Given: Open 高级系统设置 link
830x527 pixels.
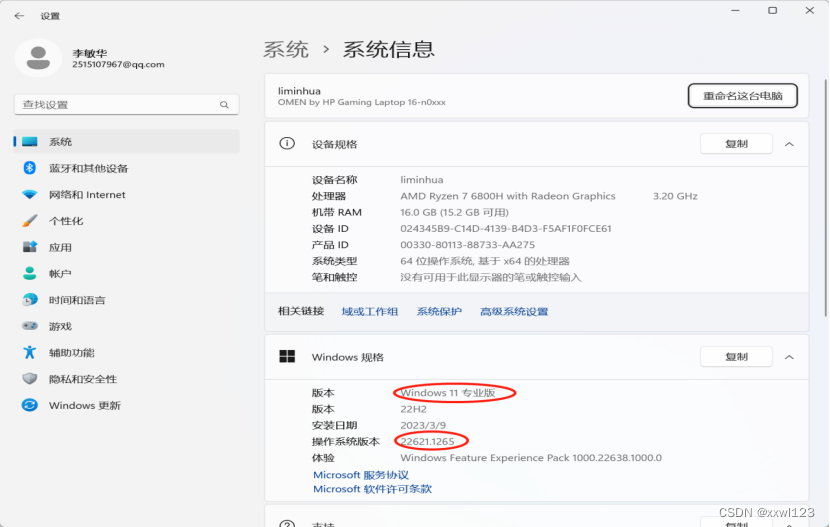Looking at the screenshot, I should click(514, 311).
